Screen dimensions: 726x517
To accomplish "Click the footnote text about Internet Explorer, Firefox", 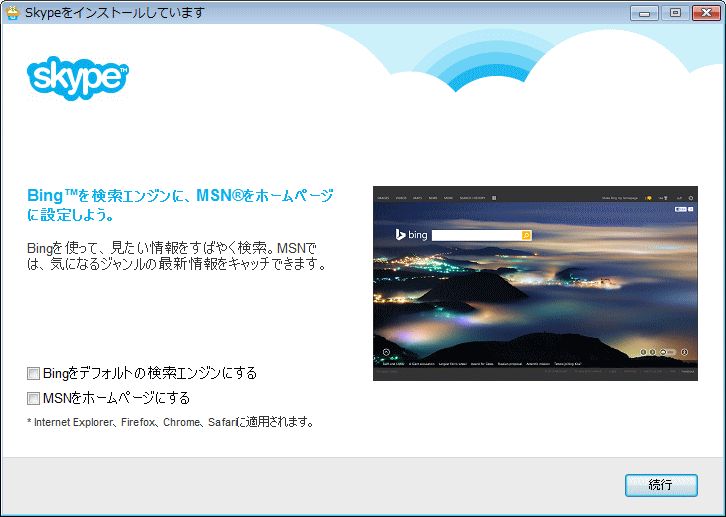I will click(x=170, y=422).
